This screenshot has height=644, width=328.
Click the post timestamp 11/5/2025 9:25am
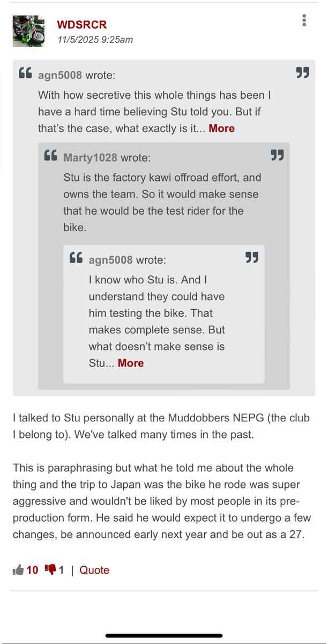point(95,39)
